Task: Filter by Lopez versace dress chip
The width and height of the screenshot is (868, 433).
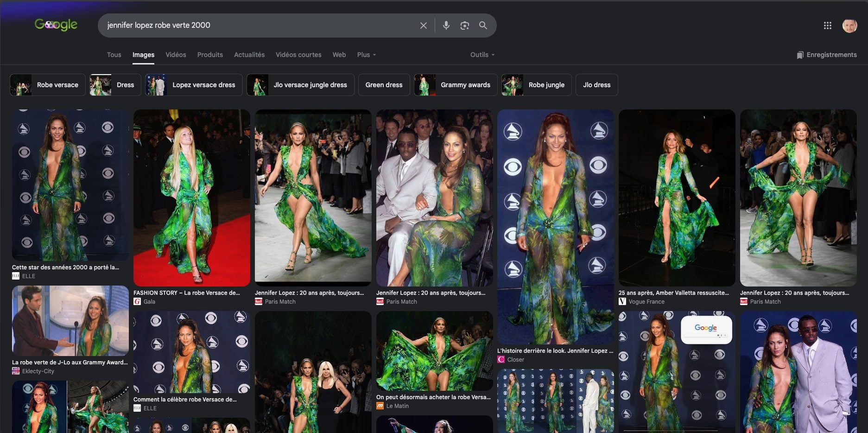Action: pyautogui.click(x=194, y=85)
